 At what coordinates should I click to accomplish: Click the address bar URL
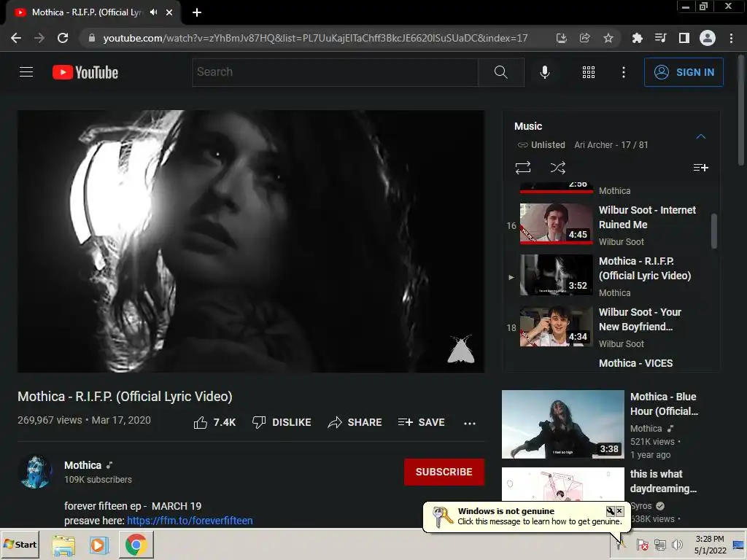tap(315, 38)
